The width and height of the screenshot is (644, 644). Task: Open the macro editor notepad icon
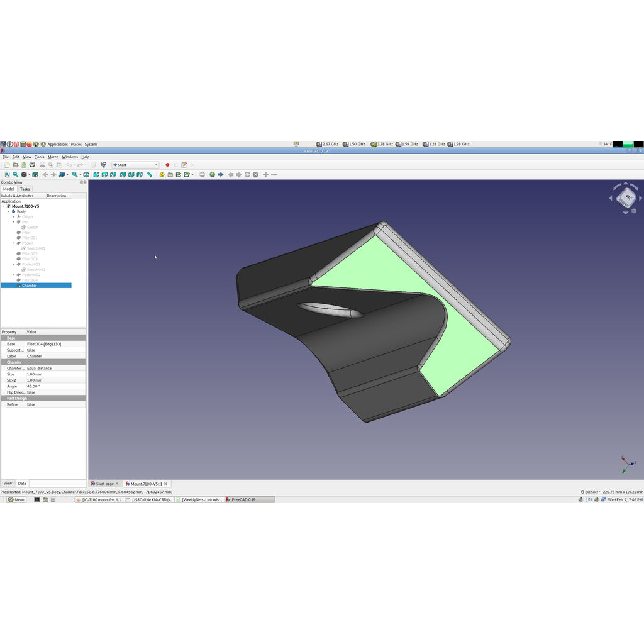coord(184,165)
